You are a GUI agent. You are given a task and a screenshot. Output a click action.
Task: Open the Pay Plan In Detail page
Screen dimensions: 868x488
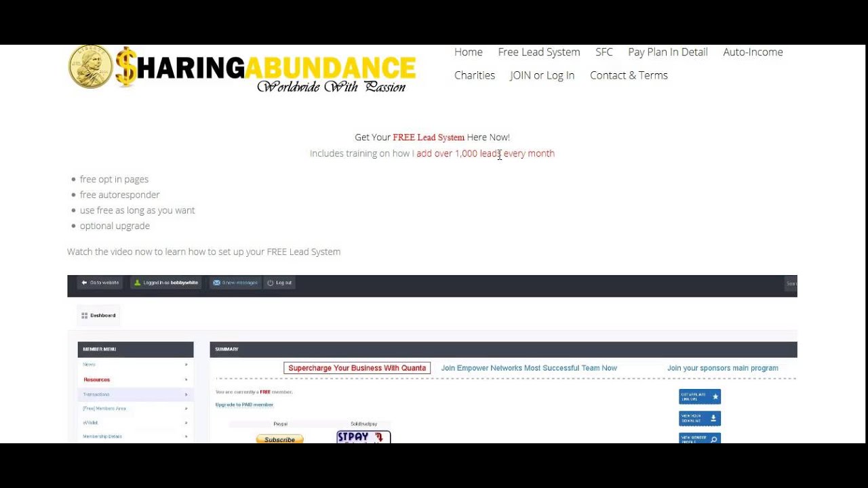[x=668, y=52]
